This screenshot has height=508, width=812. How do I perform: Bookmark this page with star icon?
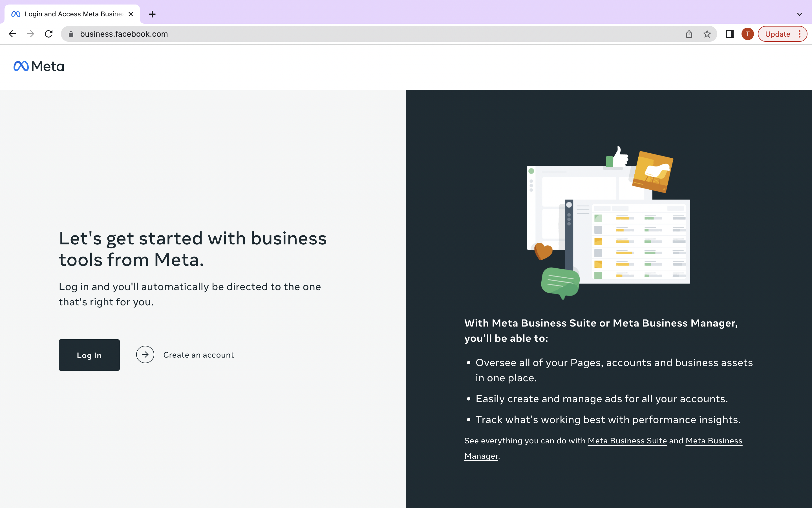[707, 34]
